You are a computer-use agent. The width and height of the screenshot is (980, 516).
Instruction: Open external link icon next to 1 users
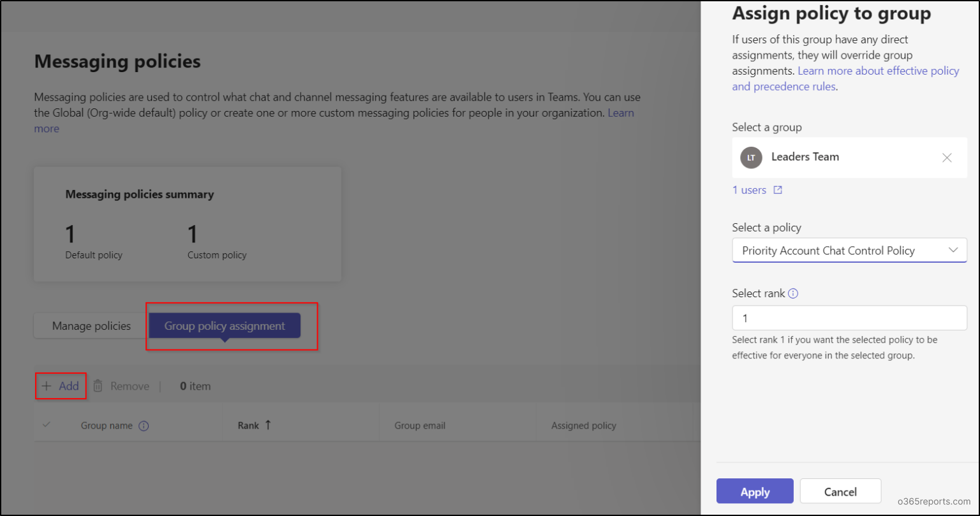pos(778,190)
